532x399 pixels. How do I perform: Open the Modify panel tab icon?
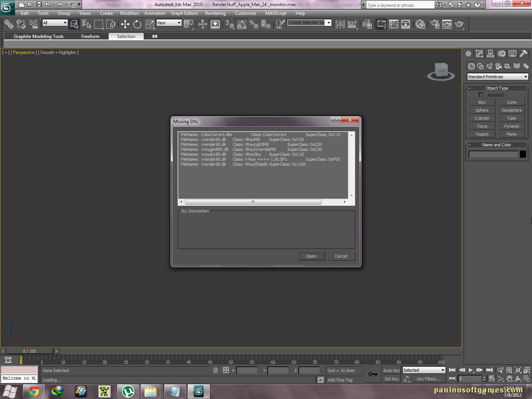click(x=480, y=54)
